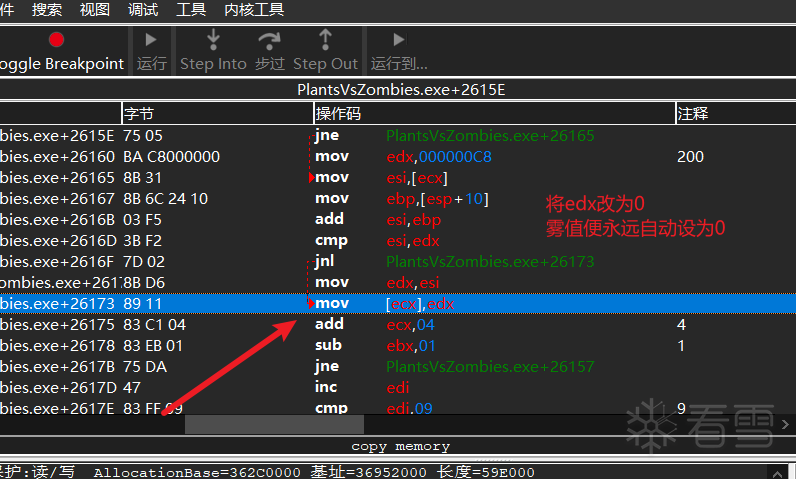Select the add ecx,04 instruction row
Image resolution: width=796 pixels, height=479 pixels.
(x=398, y=324)
